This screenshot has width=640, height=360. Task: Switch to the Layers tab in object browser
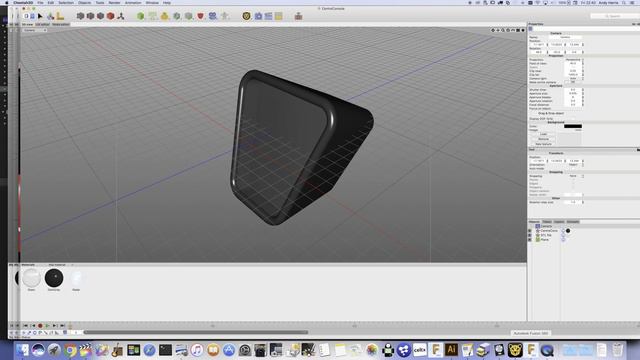(x=559, y=222)
